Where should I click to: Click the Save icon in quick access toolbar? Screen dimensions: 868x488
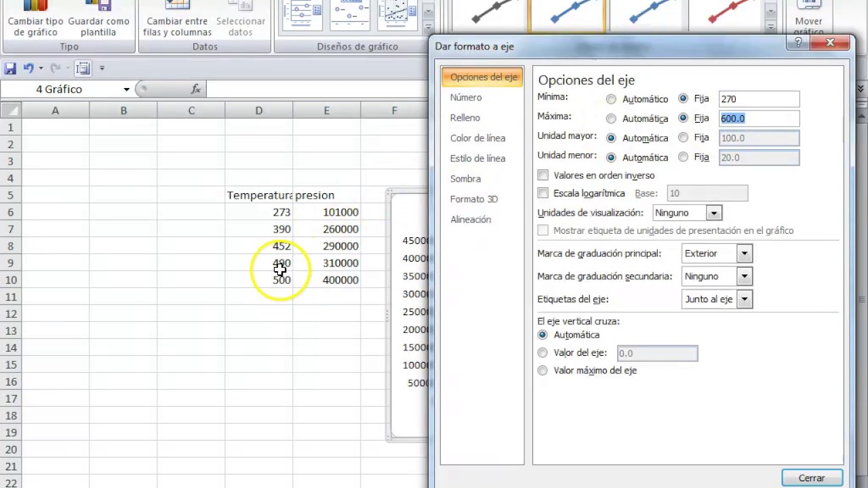(x=10, y=68)
